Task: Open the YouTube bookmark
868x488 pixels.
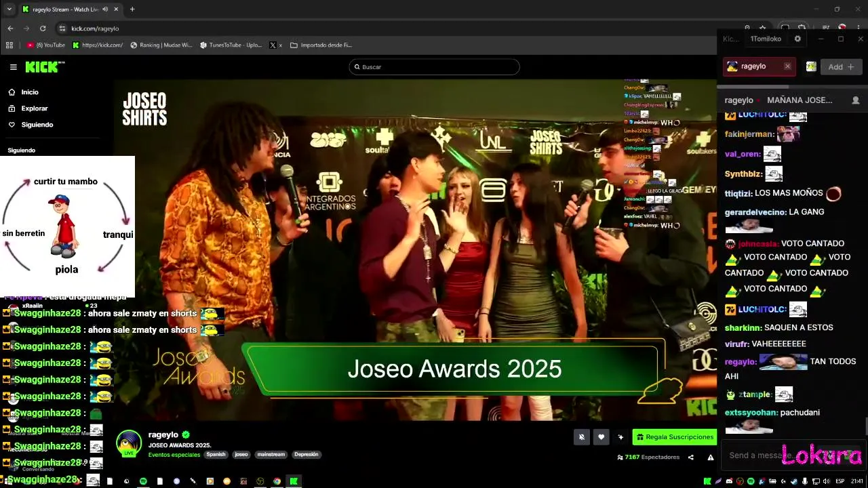Action: click(46, 45)
